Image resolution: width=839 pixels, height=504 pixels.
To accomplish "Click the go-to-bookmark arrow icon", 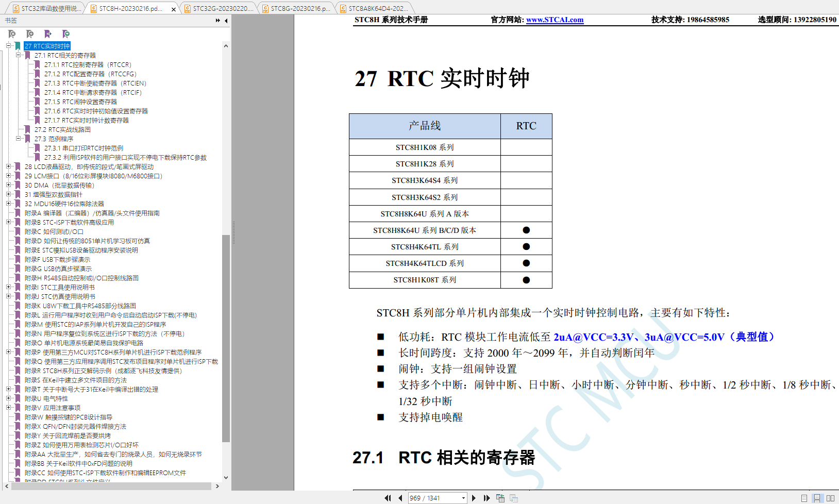I will point(48,34).
